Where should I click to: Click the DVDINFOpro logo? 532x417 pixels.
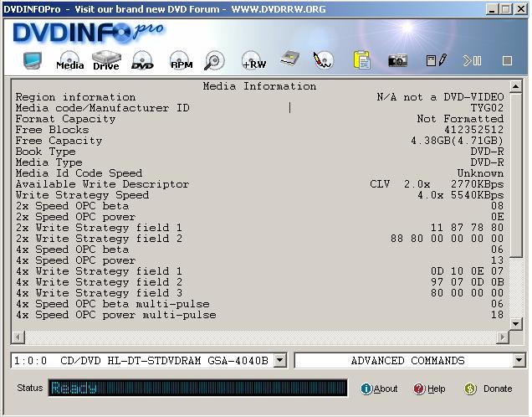click(88, 33)
